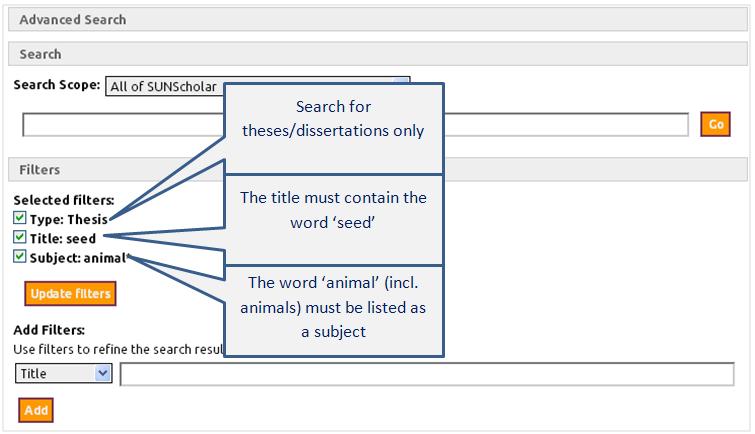Click the main search text field
The image size is (755, 434).
pyautogui.click(x=122, y=125)
